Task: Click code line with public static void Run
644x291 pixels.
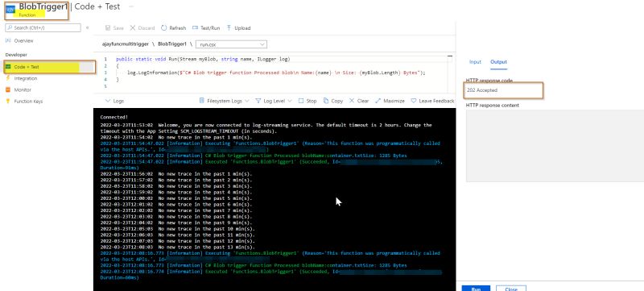Action: [x=203, y=59]
